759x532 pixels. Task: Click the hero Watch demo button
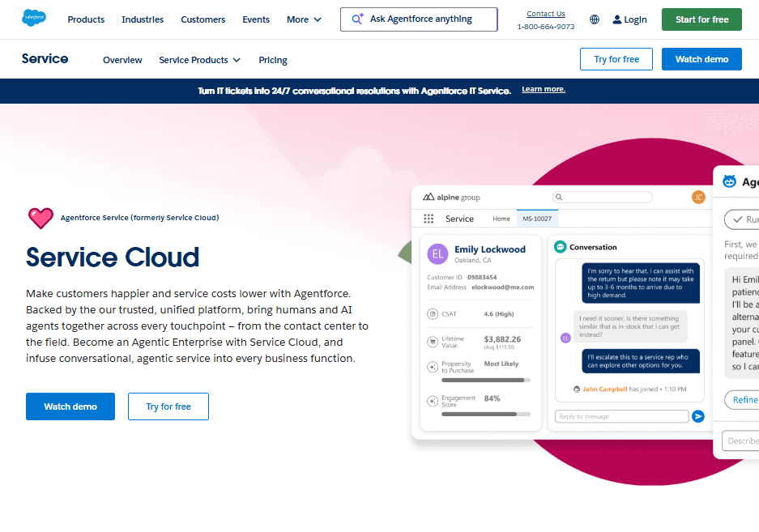coord(70,406)
